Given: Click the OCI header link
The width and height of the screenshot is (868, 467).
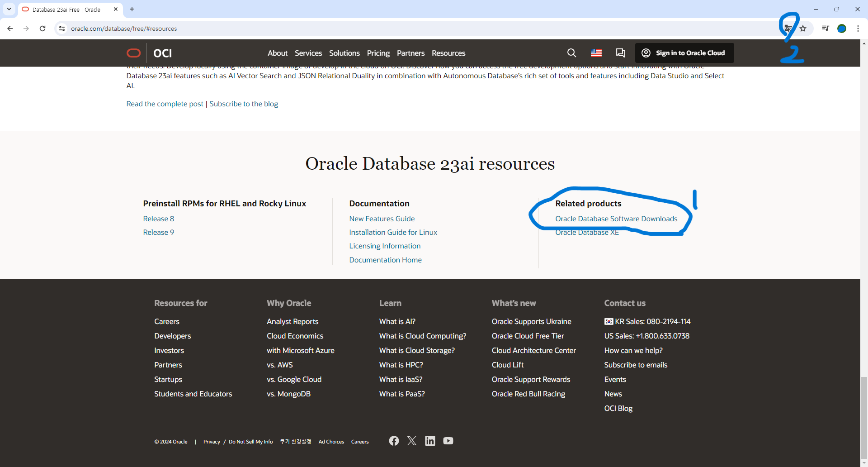Looking at the screenshot, I should coord(163,53).
